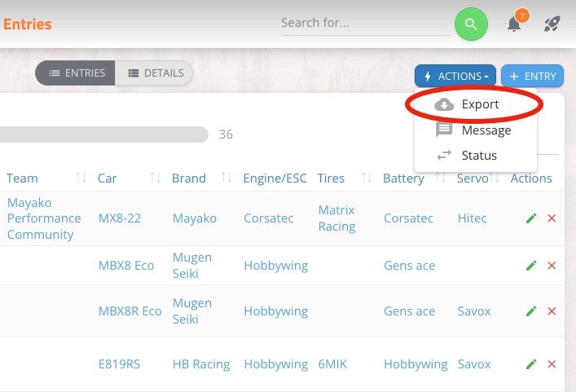
Task: Open notifications bell with 7 badge
Action: [515, 24]
